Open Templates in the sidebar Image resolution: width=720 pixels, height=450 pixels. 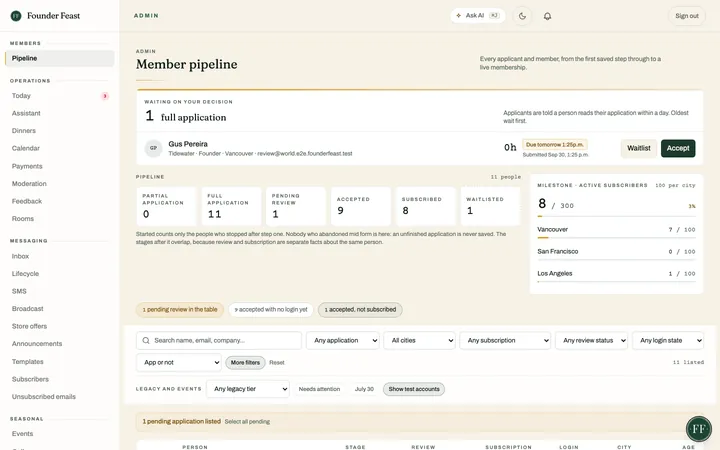[x=59, y=362]
